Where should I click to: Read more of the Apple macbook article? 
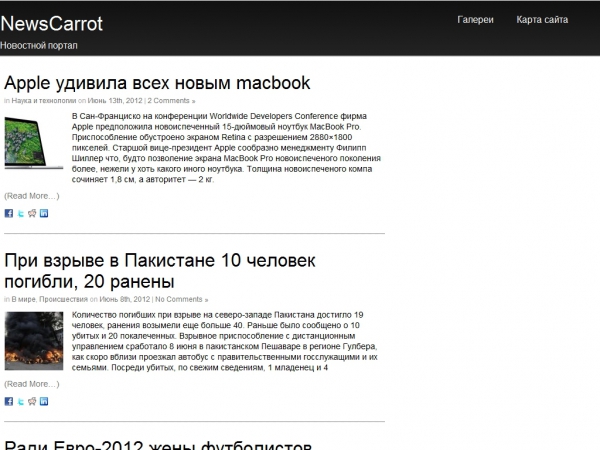click(32, 196)
